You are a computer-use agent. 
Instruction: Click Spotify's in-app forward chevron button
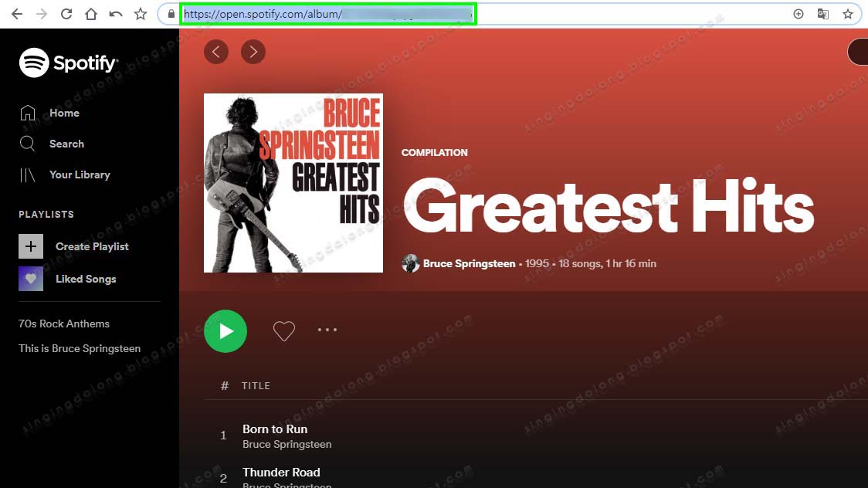(253, 52)
